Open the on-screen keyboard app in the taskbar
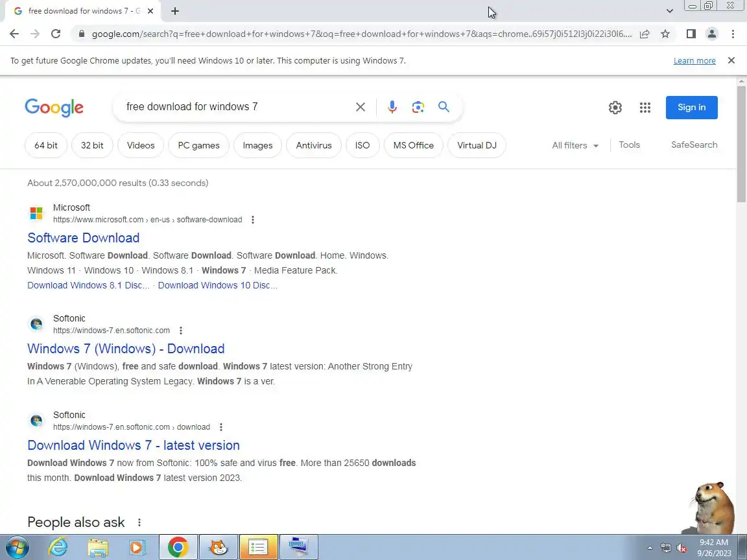The image size is (747, 560). pyautogui.click(x=299, y=547)
